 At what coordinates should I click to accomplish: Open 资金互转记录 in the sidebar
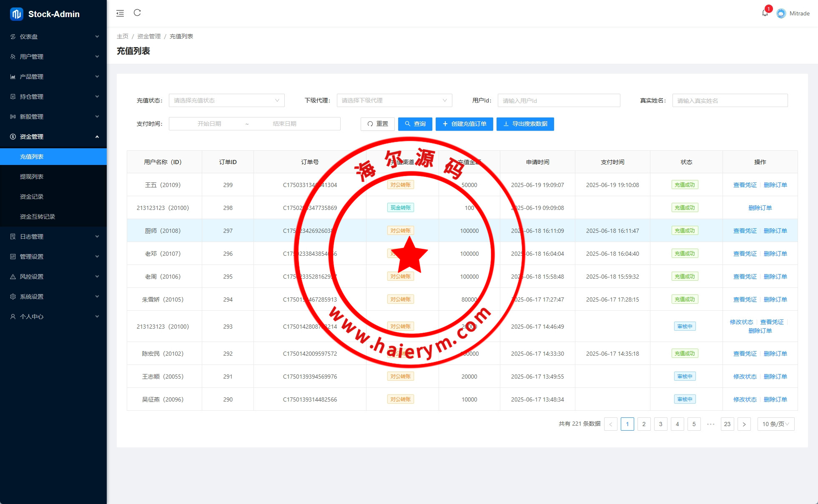(38, 217)
